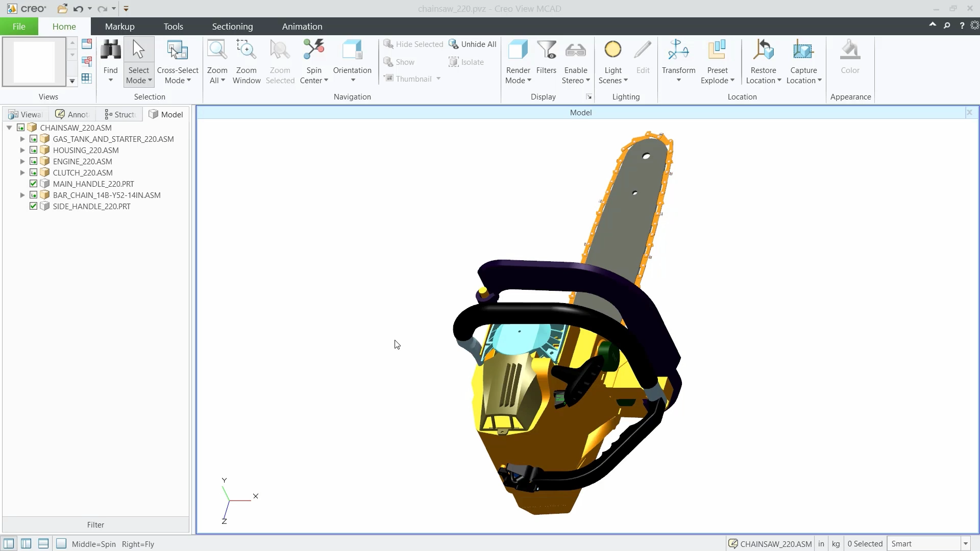Expand the BAR_CHAIN_14B-Y52-14IN.ASM node
Image resolution: width=980 pixels, height=551 pixels.
pos(22,195)
